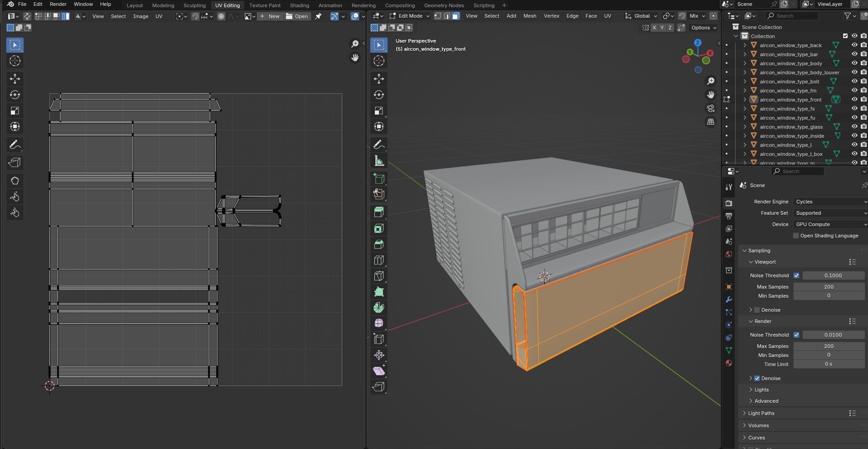Screen dimensions: 868x449
Task: Expand aircon_window_type_body in outliner
Action: (x=745, y=63)
